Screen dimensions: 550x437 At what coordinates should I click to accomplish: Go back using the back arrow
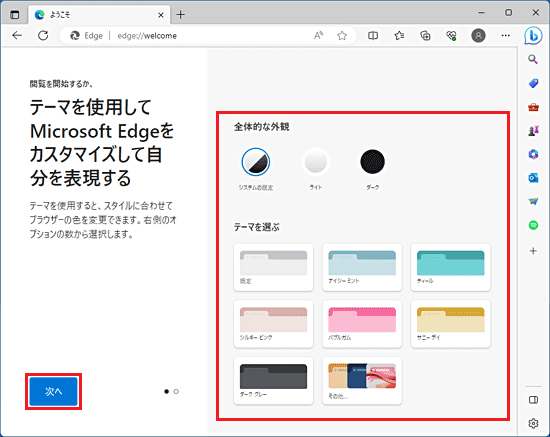pyautogui.click(x=17, y=35)
